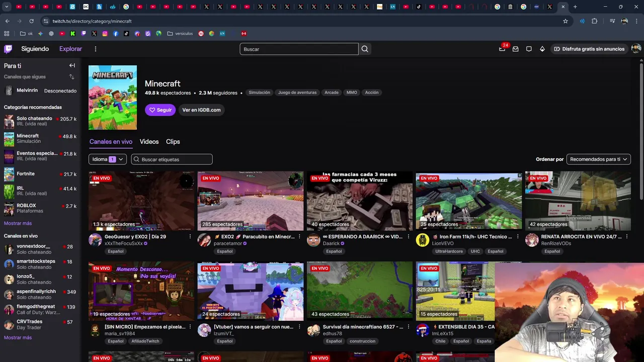Click Disfruta gratis sin anuncios button

[x=589, y=49]
